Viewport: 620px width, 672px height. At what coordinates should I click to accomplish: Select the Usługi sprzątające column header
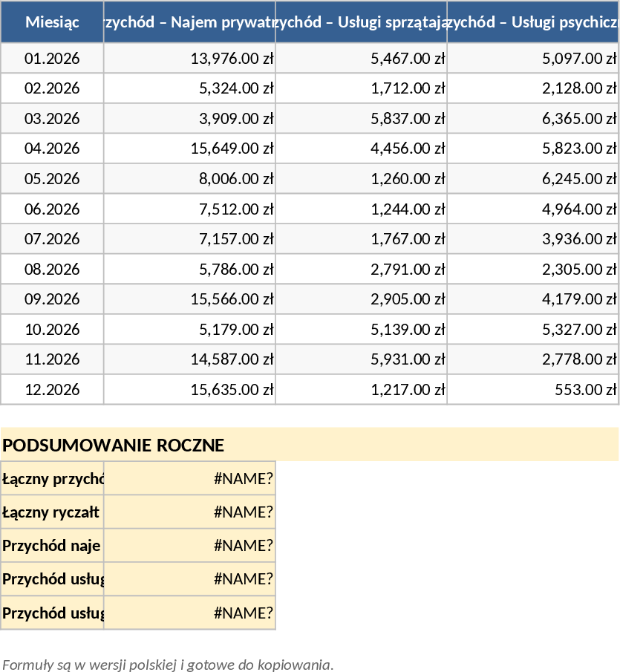(361, 22)
